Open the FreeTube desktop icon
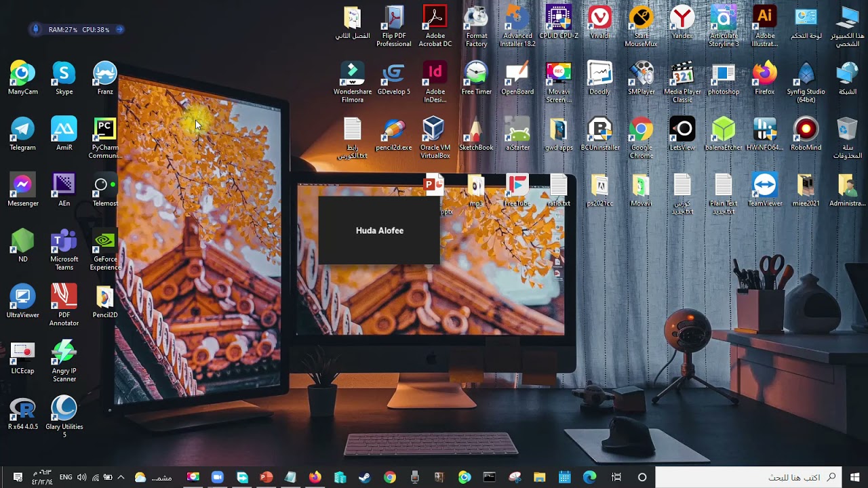Screen dimensions: 868x488 point(517,189)
